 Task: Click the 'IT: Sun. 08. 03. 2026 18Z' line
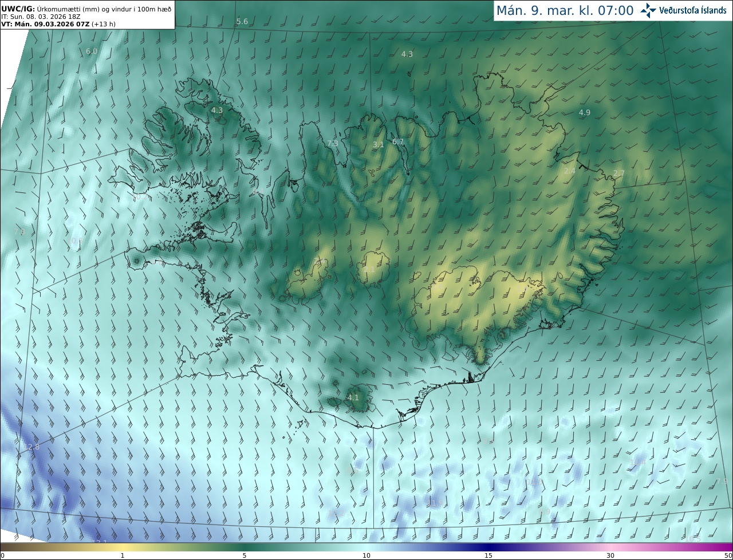41,17
